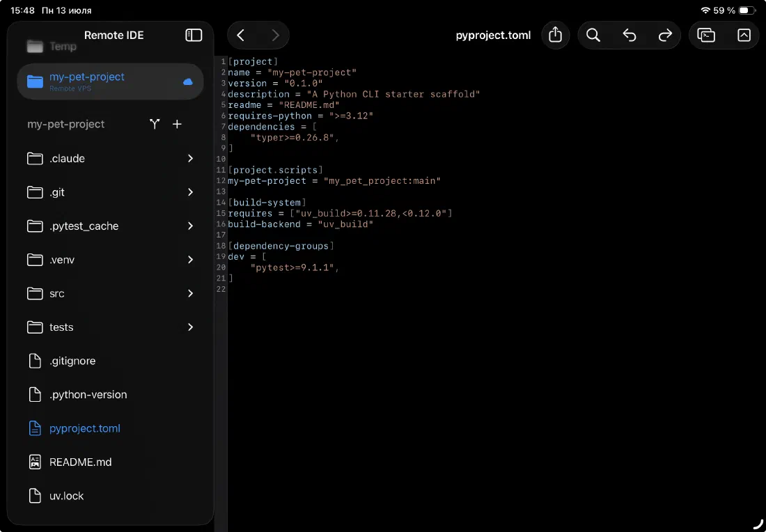
Task: Click the blue my-pet-project folder icon
Action: click(x=35, y=81)
